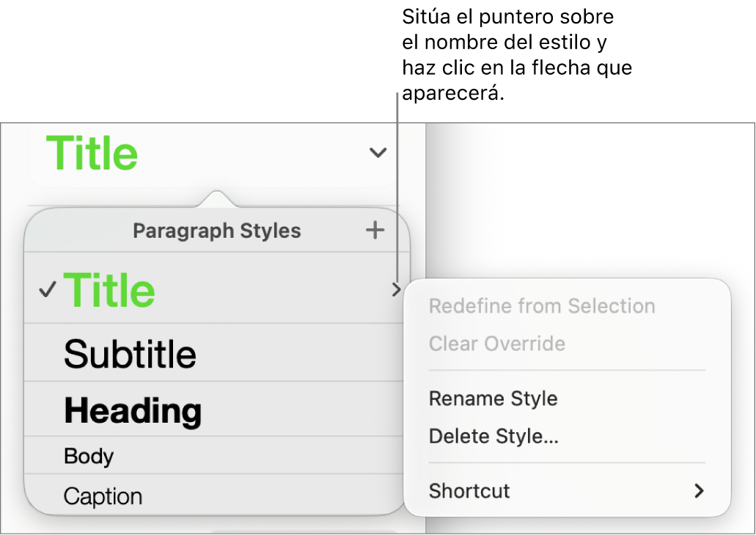Click the green Title style name button
This screenshot has width=756, height=535.
point(92,153)
